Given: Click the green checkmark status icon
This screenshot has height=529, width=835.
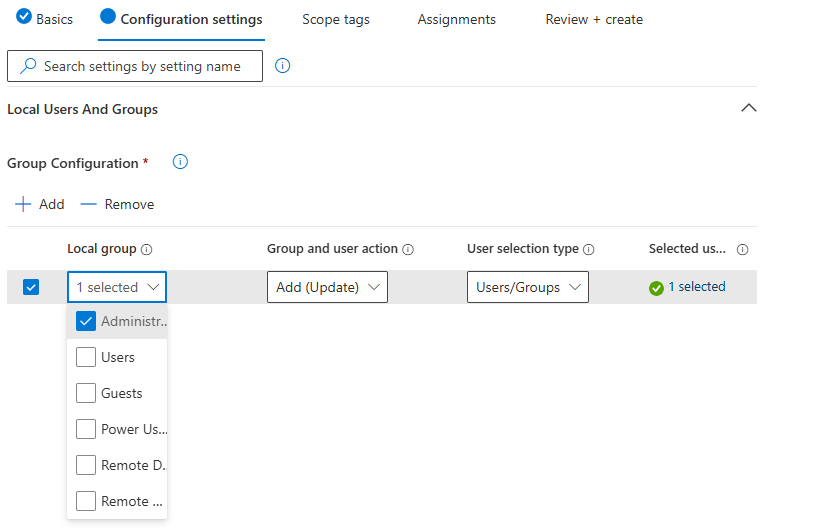Looking at the screenshot, I should pos(656,288).
